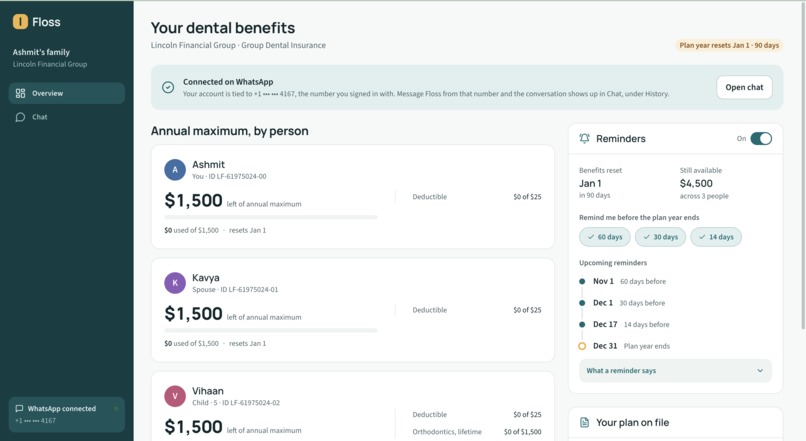This screenshot has width=806, height=441.
Task: Click the Nov 1 upcoming reminder marker
Action: pos(582,281)
